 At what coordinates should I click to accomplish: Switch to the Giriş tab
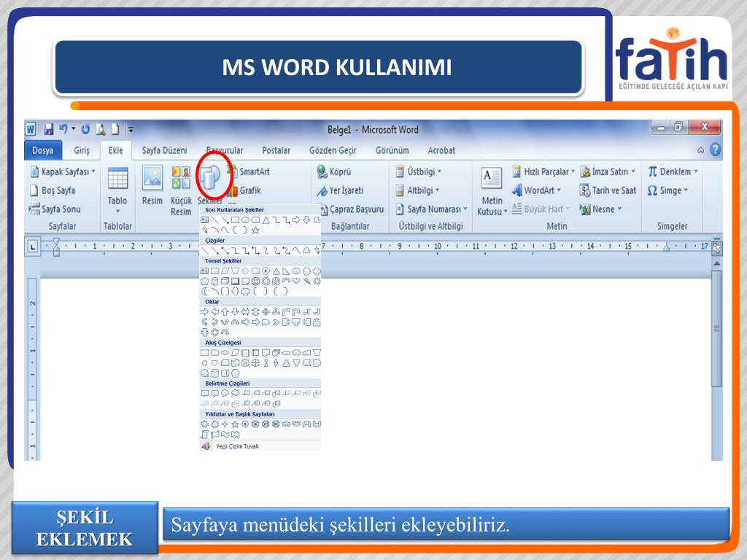click(x=82, y=150)
